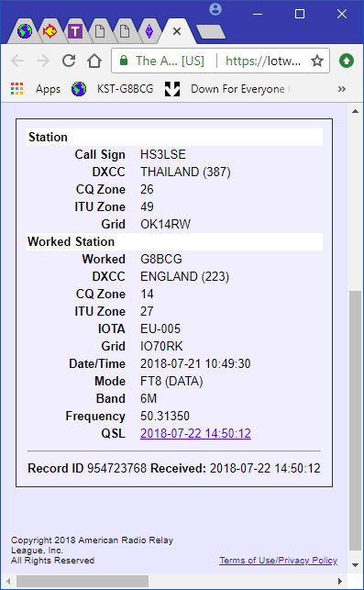Select the grid value OK14RW
The image size is (364, 590).
point(165,224)
